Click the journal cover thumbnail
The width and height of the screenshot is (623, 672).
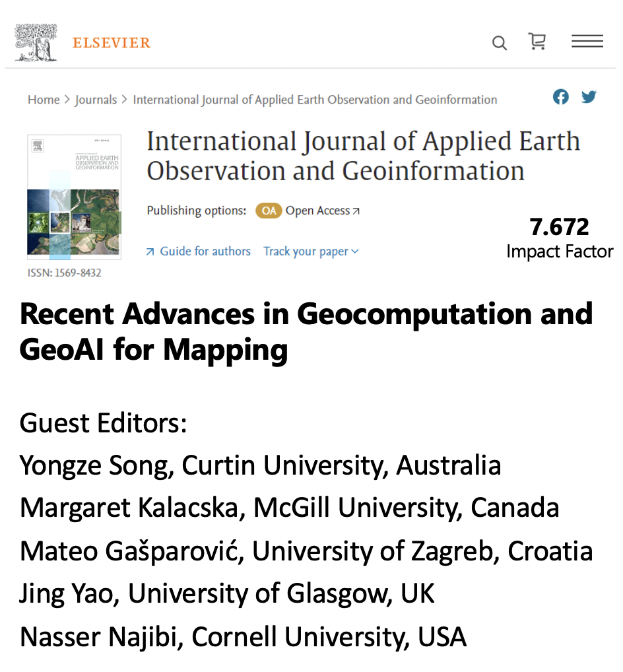pyautogui.click(x=74, y=197)
